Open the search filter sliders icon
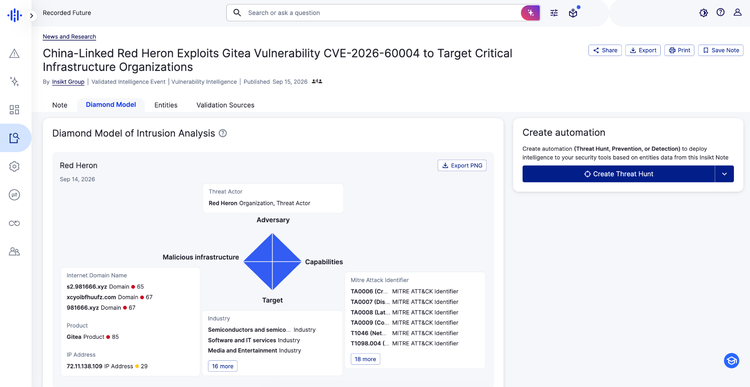Screen dimensions: 750x387 (x=554, y=13)
